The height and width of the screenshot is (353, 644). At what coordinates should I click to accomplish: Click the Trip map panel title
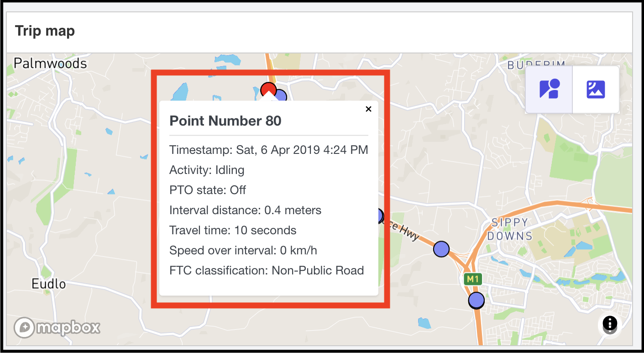(x=45, y=31)
